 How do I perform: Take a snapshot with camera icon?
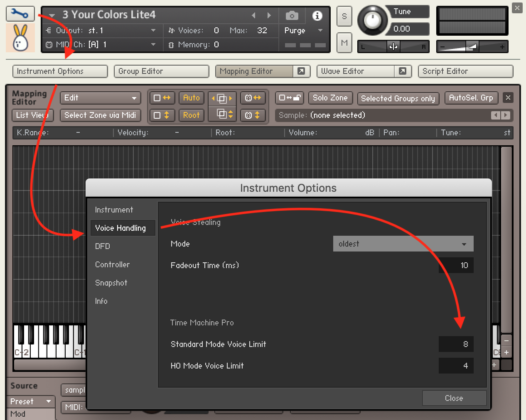point(292,16)
